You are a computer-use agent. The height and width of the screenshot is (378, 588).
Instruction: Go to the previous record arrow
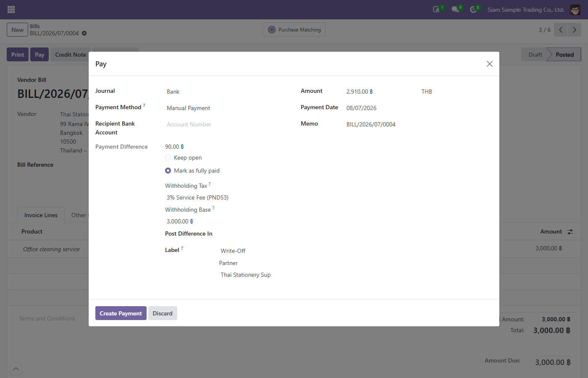coord(561,30)
